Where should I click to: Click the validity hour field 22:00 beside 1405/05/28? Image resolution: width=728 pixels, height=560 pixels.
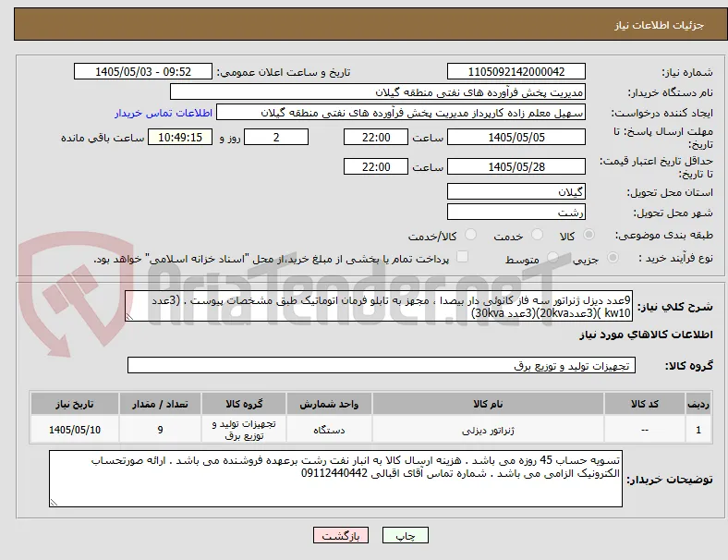pyautogui.click(x=376, y=166)
